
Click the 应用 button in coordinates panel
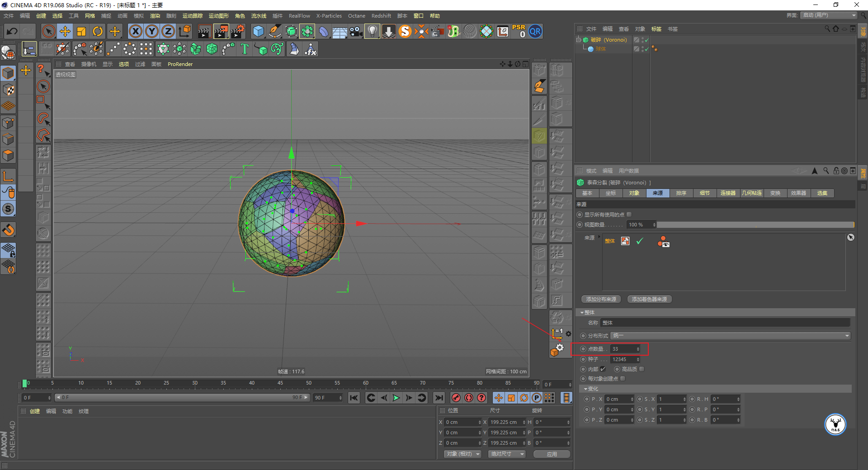click(552, 454)
